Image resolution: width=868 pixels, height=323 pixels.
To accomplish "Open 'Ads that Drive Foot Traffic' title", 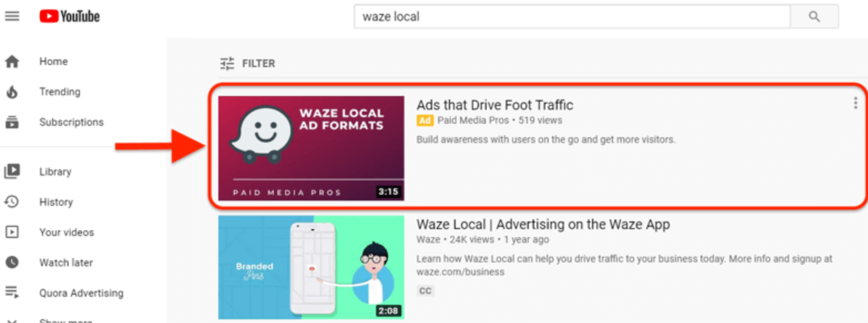I will pos(494,105).
